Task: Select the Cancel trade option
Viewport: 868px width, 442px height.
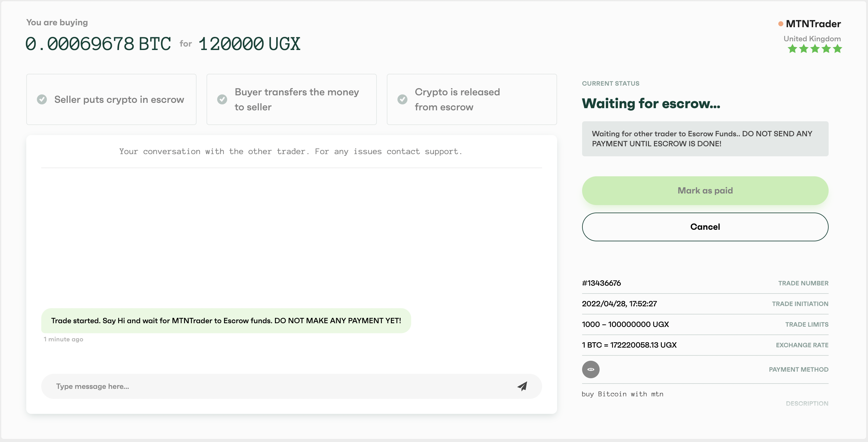Action: point(705,227)
